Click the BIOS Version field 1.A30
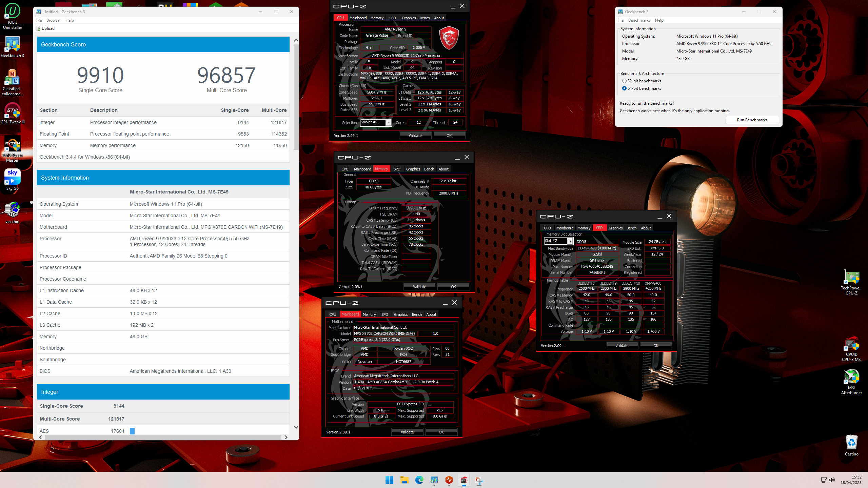 403,382
